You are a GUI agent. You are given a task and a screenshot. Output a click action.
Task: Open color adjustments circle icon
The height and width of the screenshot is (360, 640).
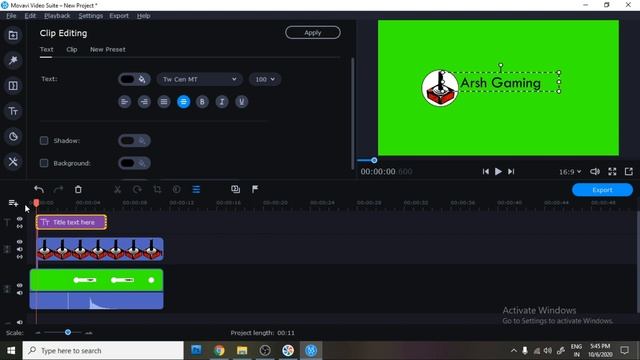[x=176, y=189]
